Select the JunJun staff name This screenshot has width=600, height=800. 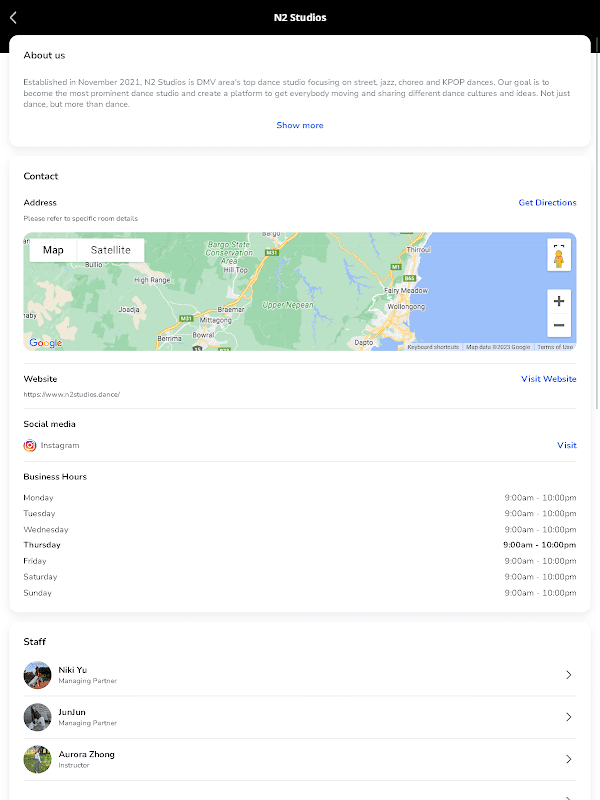[x=72, y=712]
